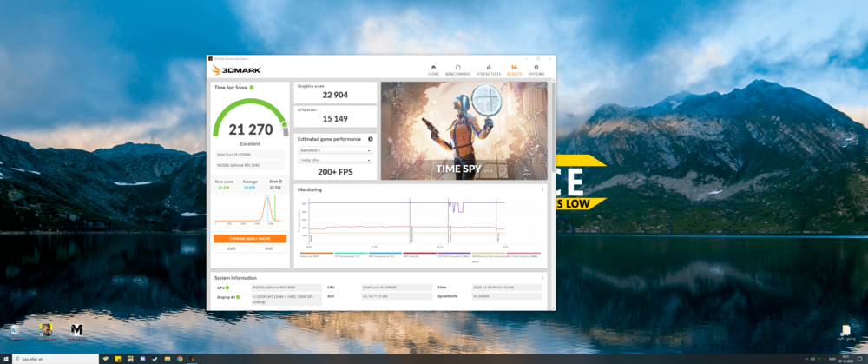Screen dimensions: 868x364
Task: Click the green check beside Time Spy Score
Action: pos(252,88)
